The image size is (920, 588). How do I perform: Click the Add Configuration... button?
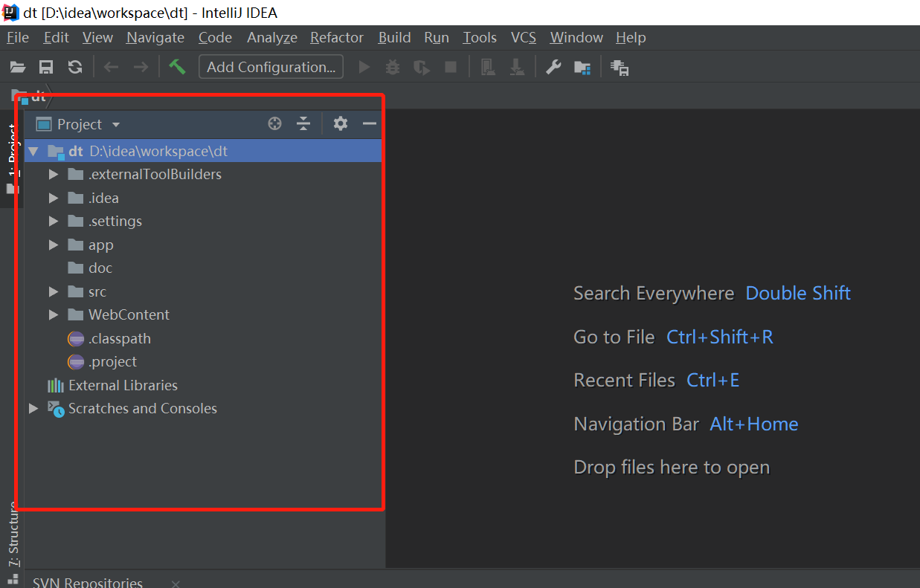(x=271, y=67)
